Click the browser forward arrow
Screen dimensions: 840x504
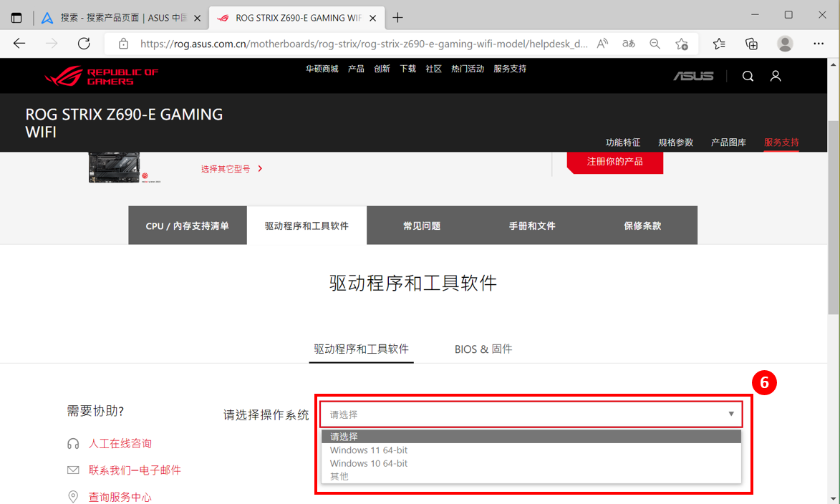coord(52,44)
